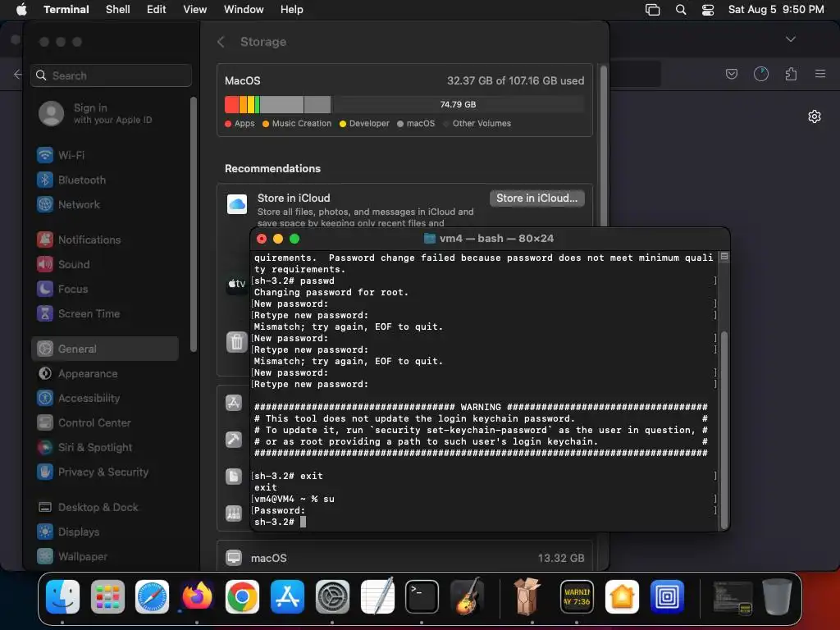The image size is (840, 630).
Task: Click the date and time in menu bar
Action: (x=776, y=10)
